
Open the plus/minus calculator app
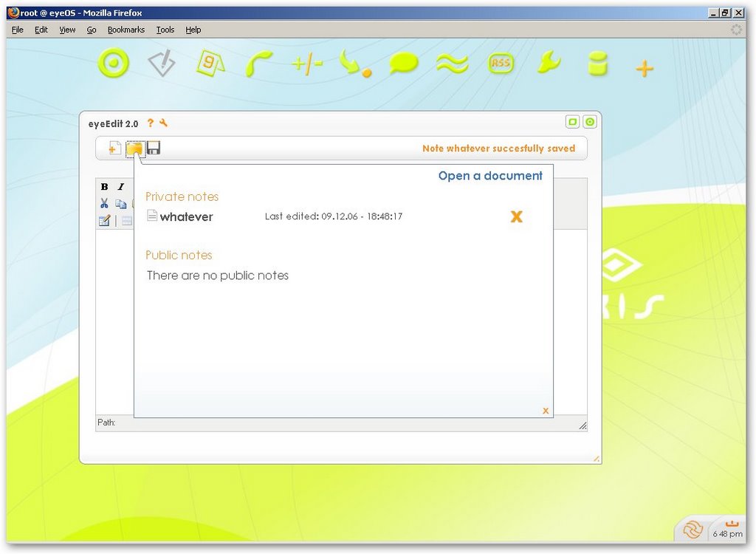point(307,64)
